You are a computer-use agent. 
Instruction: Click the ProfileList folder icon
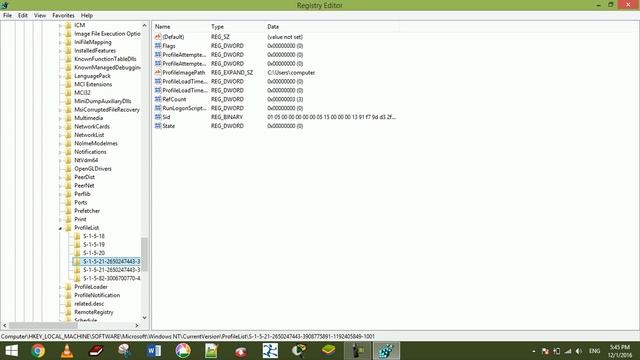[68, 228]
